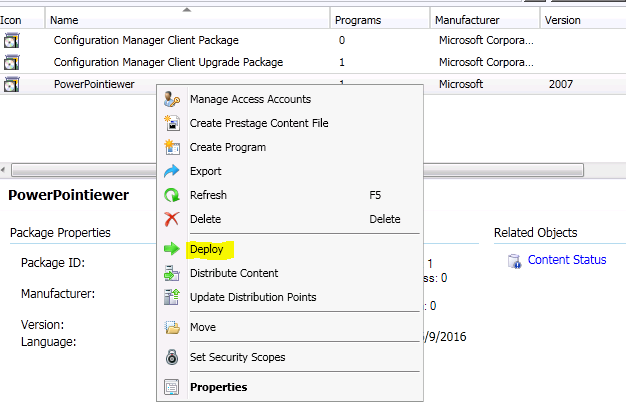The width and height of the screenshot is (626, 416).
Task: Select the Configuration Manager Client Upgrade Package row
Action: tap(313, 62)
